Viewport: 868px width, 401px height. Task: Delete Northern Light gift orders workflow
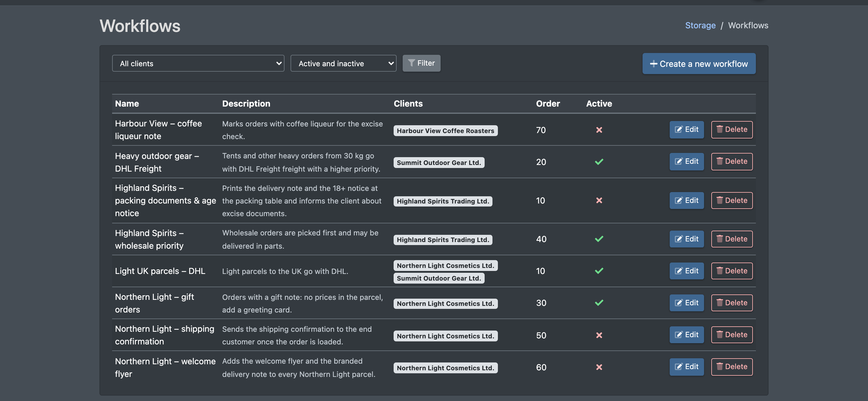click(x=732, y=303)
